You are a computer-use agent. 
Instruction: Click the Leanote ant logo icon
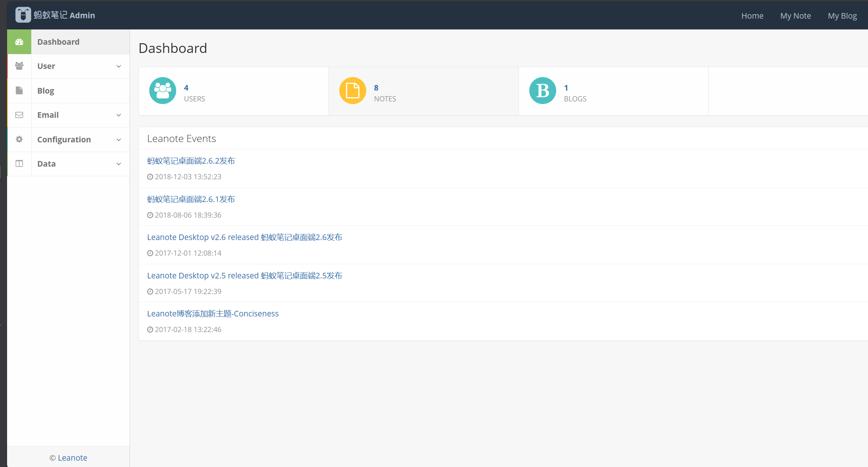pos(23,15)
